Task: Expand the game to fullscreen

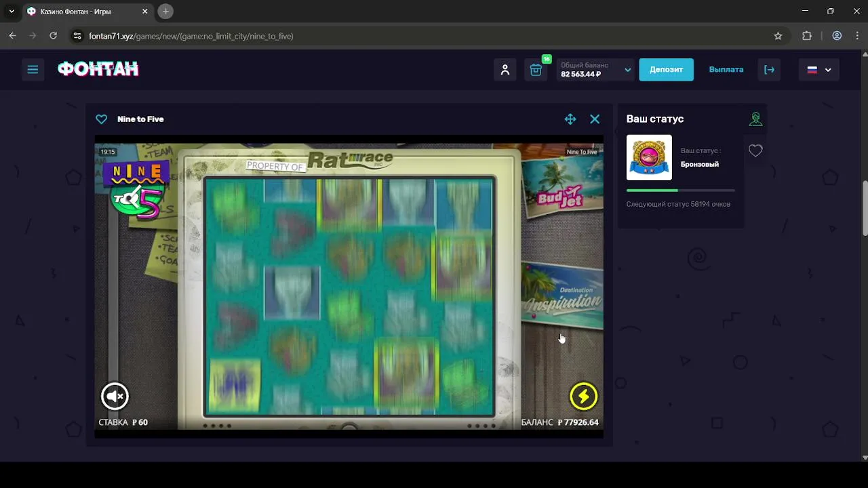Action: [x=570, y=119]
